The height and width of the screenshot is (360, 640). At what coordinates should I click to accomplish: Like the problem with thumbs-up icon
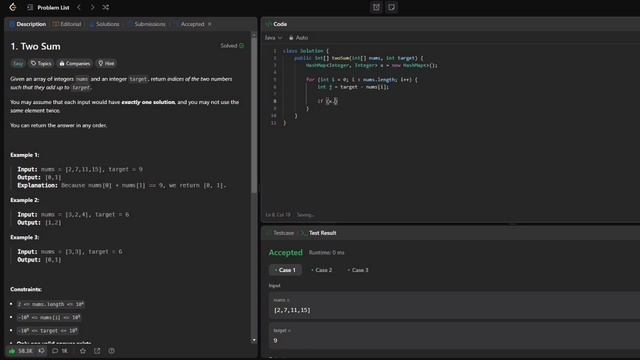tap(12, 351)
